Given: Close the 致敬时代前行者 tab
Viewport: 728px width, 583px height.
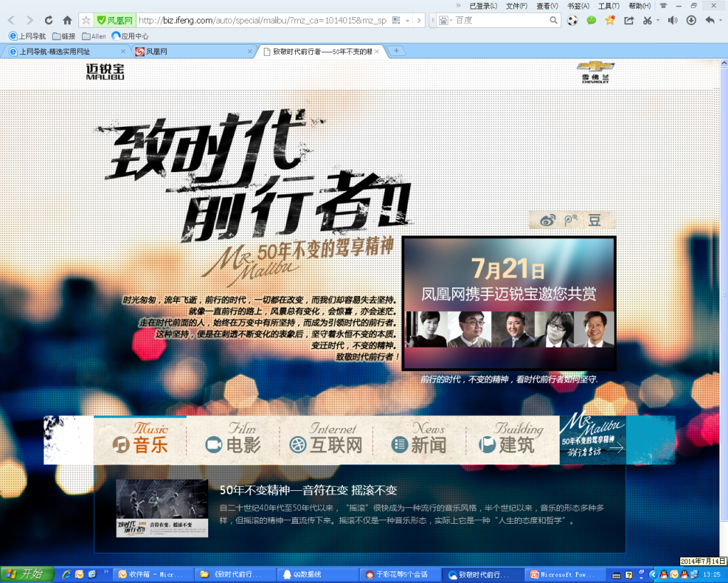Looking at the screenshot, I should pyautogui.click(x=377, y=51).
